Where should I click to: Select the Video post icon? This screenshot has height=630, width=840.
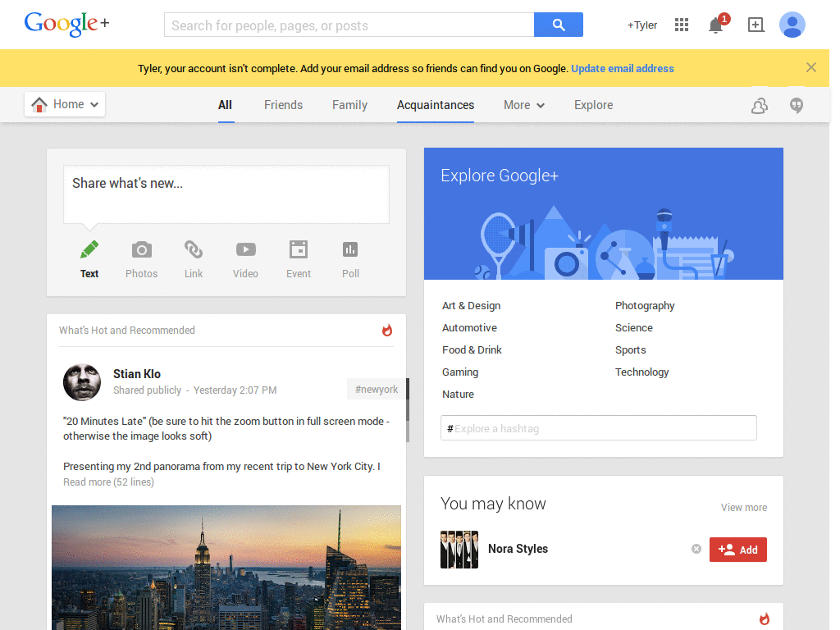tap(245, 250)
